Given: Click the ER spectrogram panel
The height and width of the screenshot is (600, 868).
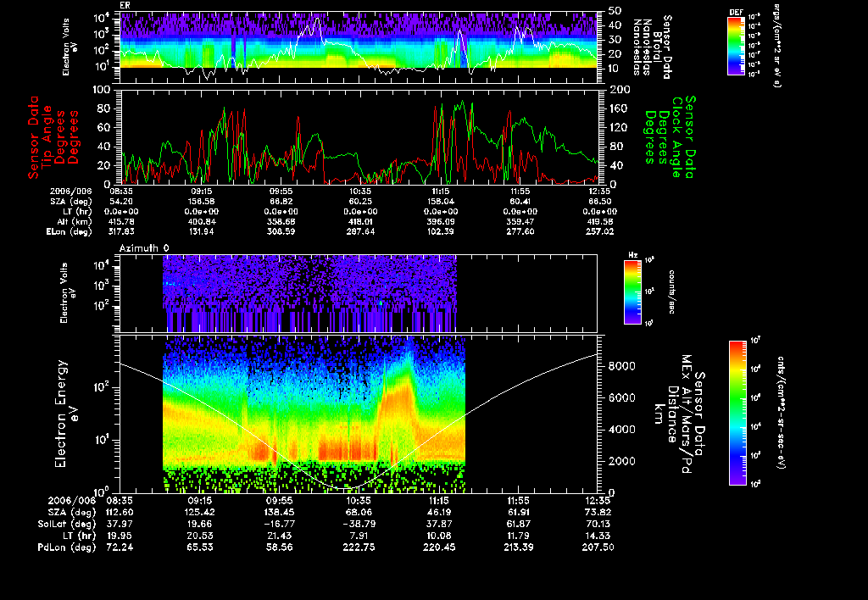Looking at the screenshot, I should (359, 47).
